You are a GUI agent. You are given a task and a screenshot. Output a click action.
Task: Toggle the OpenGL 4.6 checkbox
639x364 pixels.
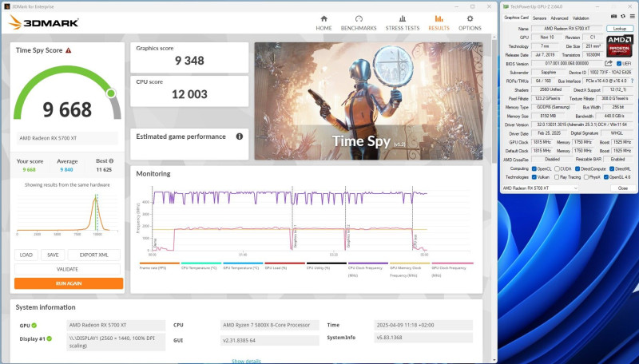click(606, 177)
